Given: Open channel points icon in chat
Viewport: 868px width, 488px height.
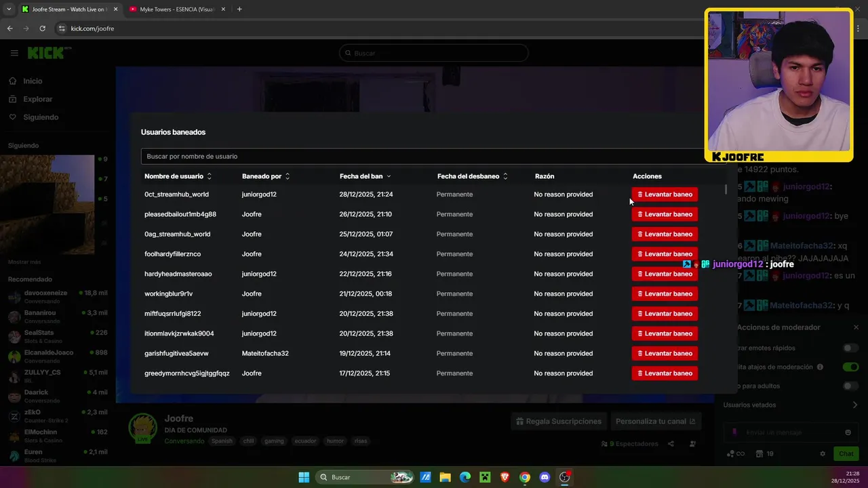Looking at the screenshot, I should tap(736, 453).
